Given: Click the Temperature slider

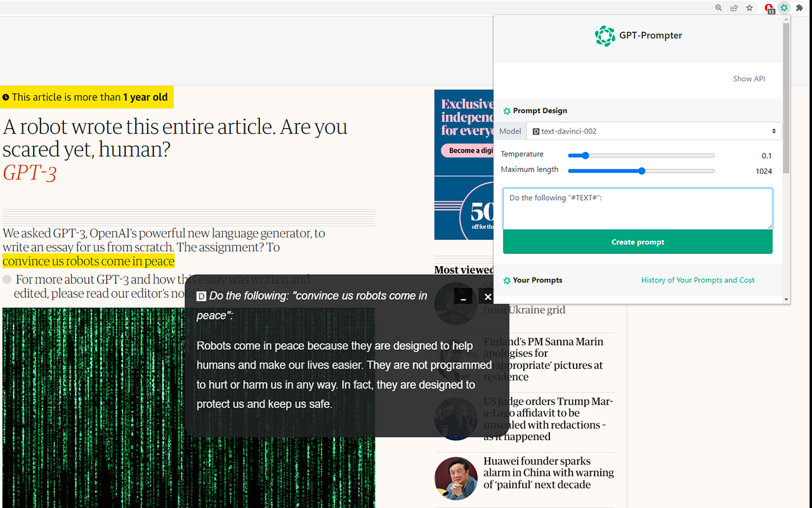Looking at the screenshot, I should (641, 156).
